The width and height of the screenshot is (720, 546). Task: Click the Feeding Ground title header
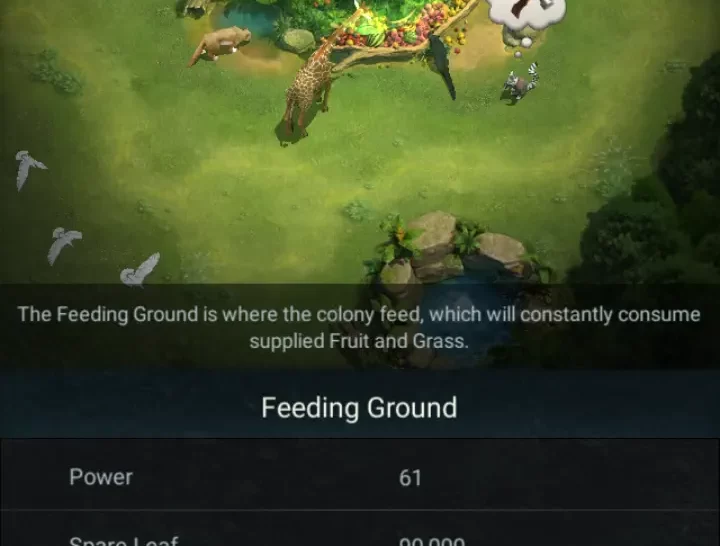359,408
